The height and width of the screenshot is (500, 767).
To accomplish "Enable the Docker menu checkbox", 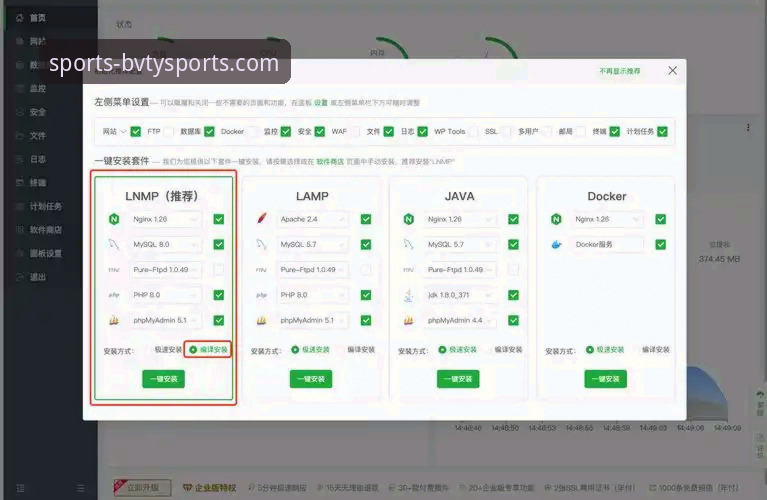I will 252,132.
